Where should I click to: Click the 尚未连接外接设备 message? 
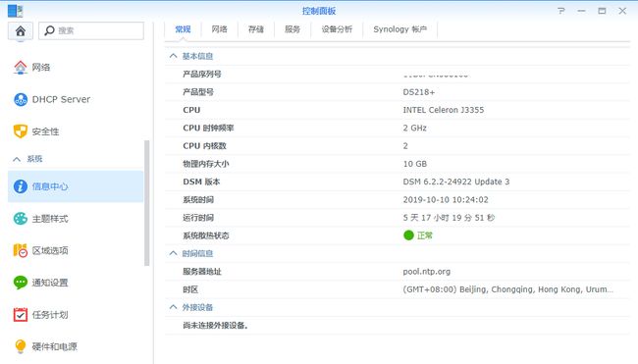point(216,326)
